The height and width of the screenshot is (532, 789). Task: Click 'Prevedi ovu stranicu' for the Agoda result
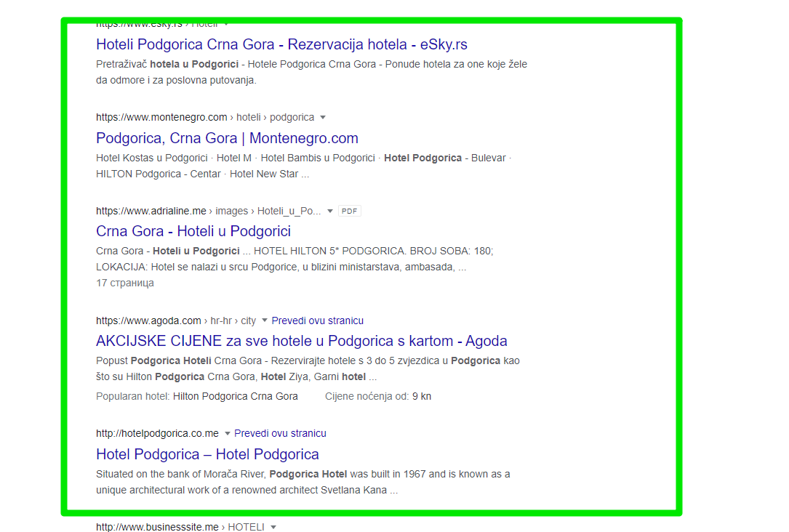318,321
